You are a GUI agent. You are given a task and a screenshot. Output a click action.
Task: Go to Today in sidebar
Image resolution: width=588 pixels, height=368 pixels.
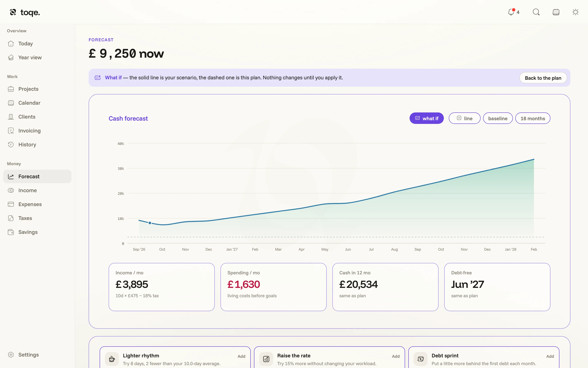tap(37, 44)
